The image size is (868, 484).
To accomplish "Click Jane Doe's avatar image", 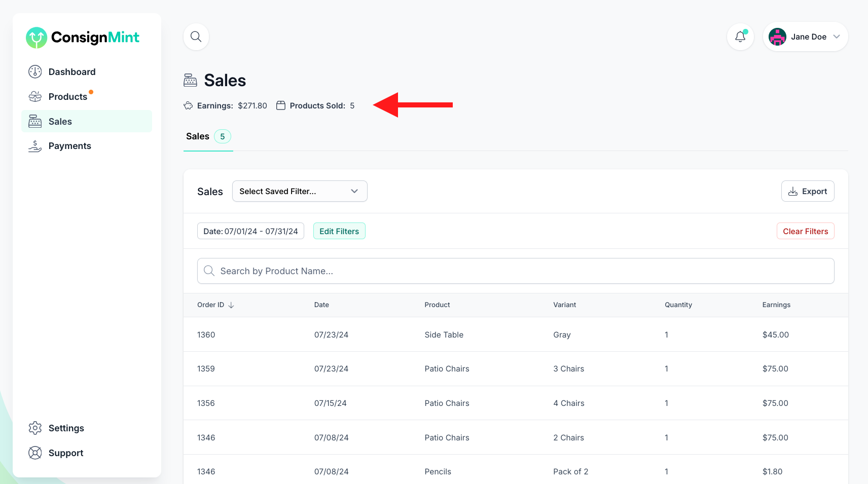I will [777, 36].
